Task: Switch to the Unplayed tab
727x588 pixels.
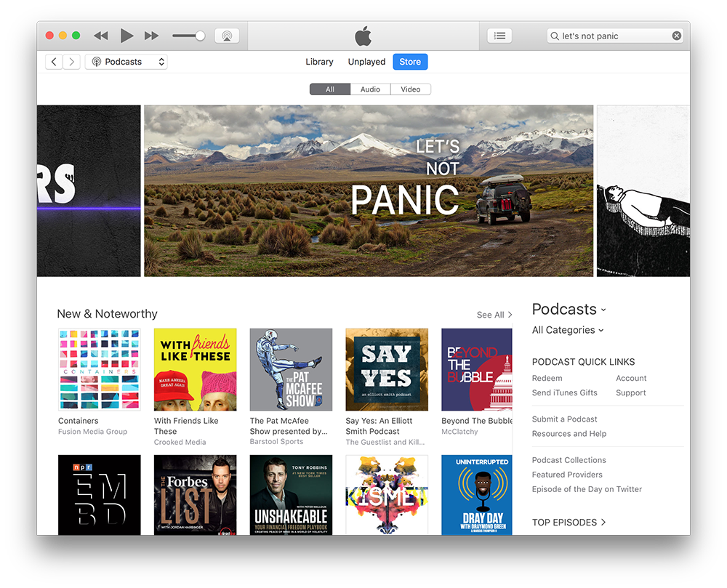Action: click(366, 62)
